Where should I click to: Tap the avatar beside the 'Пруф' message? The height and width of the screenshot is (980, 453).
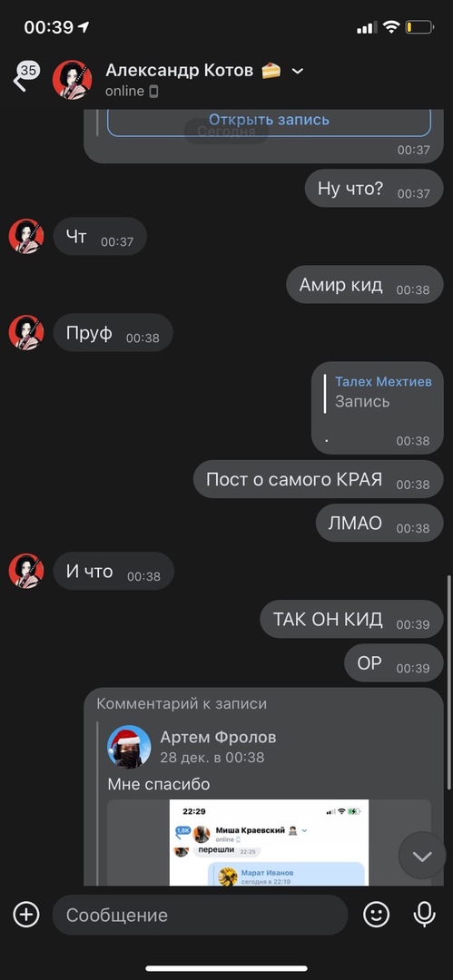(x=26, y=332)
